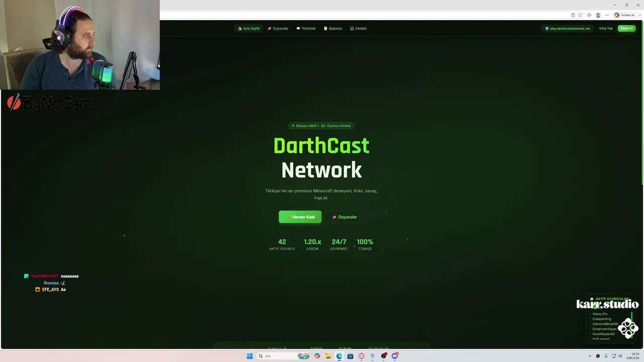644x362 pixels.
Task: Click the page's vertical scrollbar
Action: 642,103
